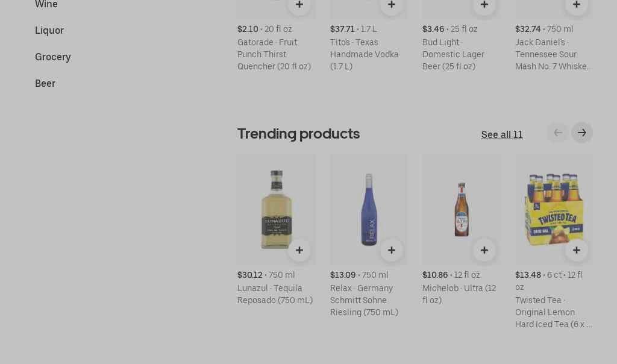
Task: Add Tito's Handmade Vodka to cart
Action: click(392, 5)
